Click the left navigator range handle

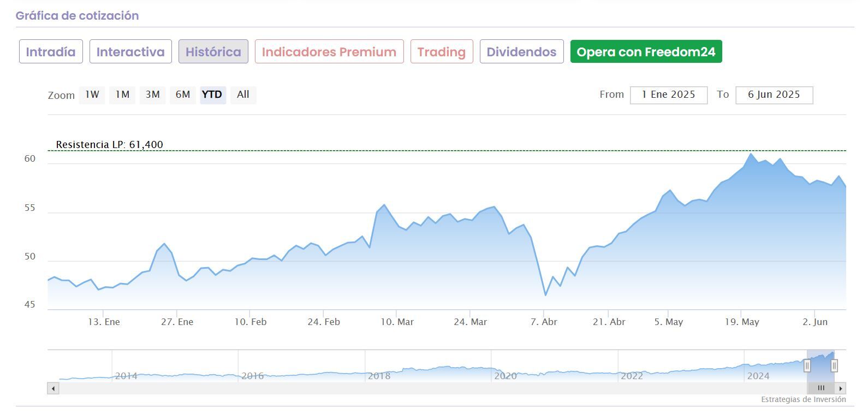(807, 365)
